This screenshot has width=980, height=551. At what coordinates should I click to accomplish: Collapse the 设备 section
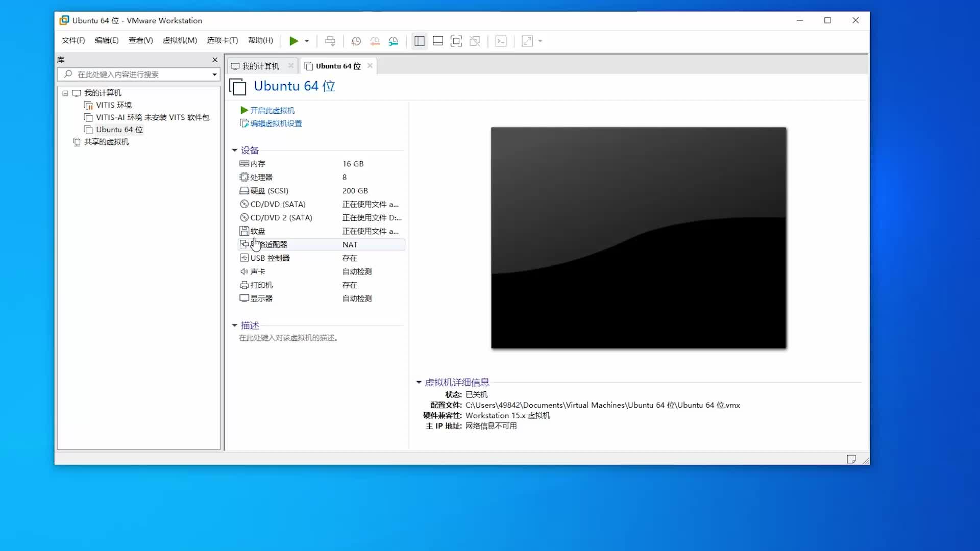(x=234, y=151)
